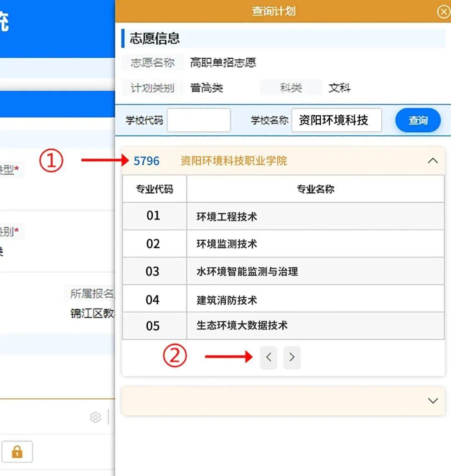Pick the 建筑消防技术 major
The width and height of the screenshot is (451, 476).
click(227, 300)
